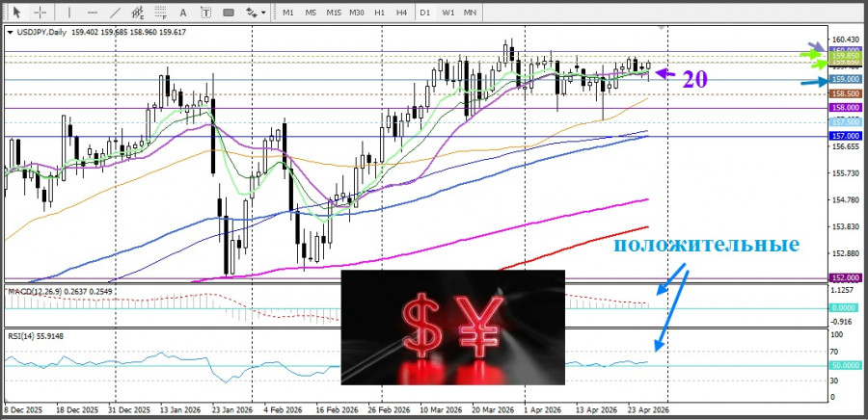Screen dimensions: 868x420
Task: Click the 159.850 price level label
Action: click(x=845, y=56)
